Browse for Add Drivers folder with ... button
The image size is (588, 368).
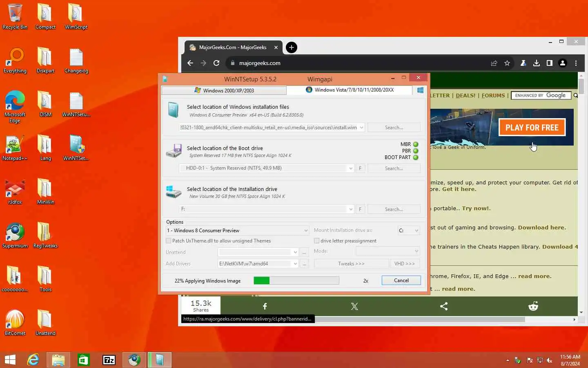click(305, 264)
